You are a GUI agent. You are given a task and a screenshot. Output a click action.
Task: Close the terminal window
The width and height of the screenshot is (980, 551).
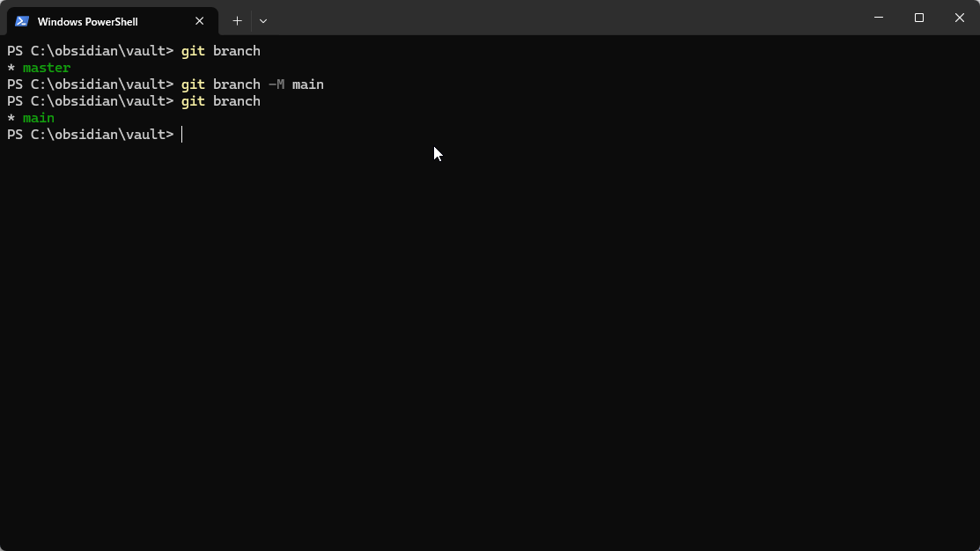click(x=959, y=18)
